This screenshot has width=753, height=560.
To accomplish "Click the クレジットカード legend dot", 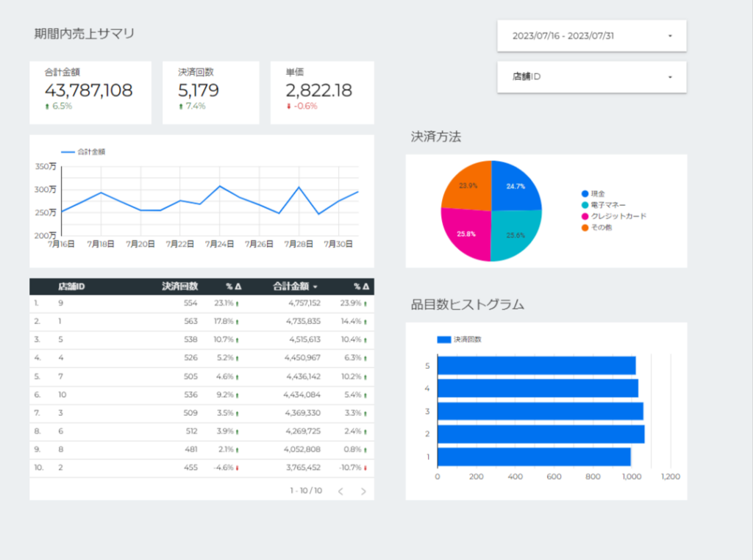I will click(585, 216).
